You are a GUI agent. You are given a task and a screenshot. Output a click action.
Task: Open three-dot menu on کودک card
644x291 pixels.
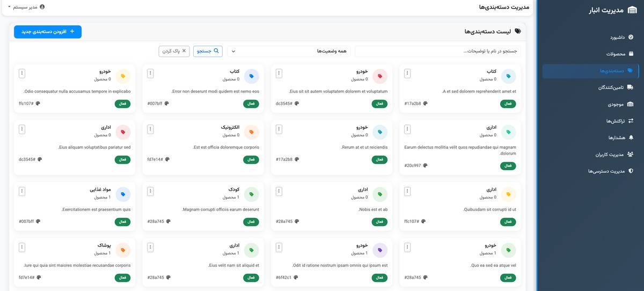pos(150,191)
